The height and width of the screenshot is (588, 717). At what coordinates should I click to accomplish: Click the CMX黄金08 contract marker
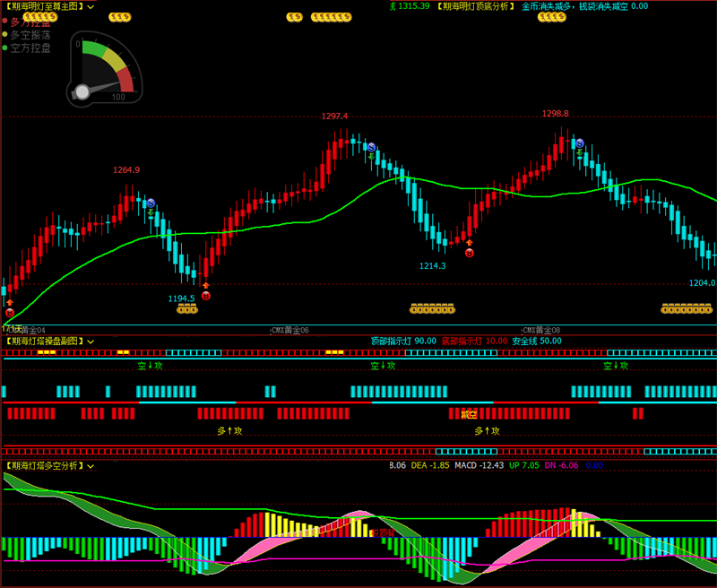coord(541,330)
